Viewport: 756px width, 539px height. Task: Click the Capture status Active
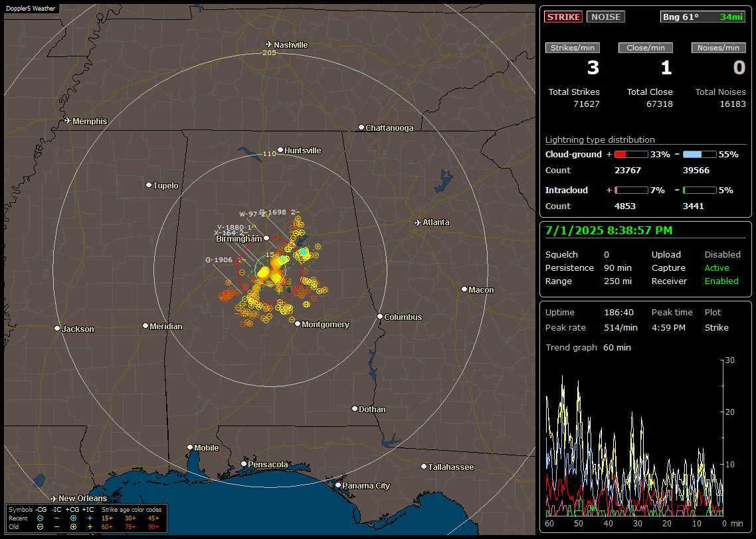tap(717, 268)
